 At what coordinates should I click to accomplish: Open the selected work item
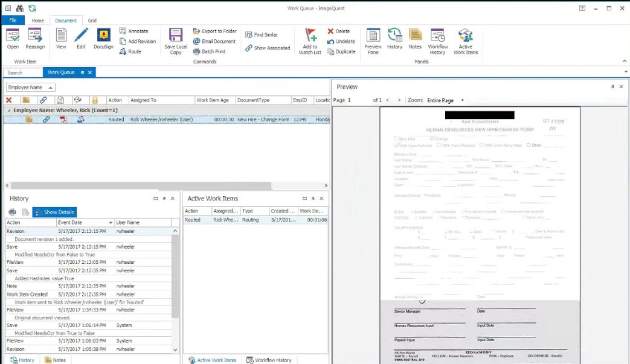[x=13, y=39]
